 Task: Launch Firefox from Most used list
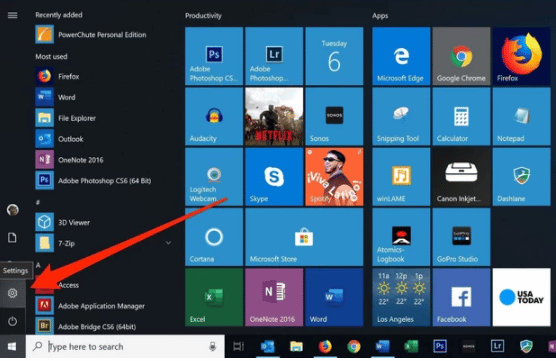57,76
